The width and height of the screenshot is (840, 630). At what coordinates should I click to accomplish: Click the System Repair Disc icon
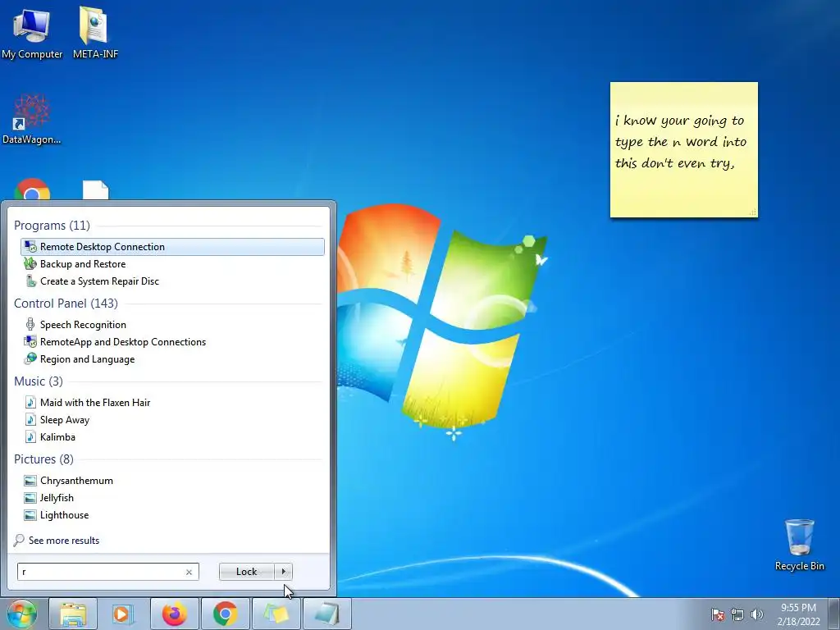click(30, 281)
